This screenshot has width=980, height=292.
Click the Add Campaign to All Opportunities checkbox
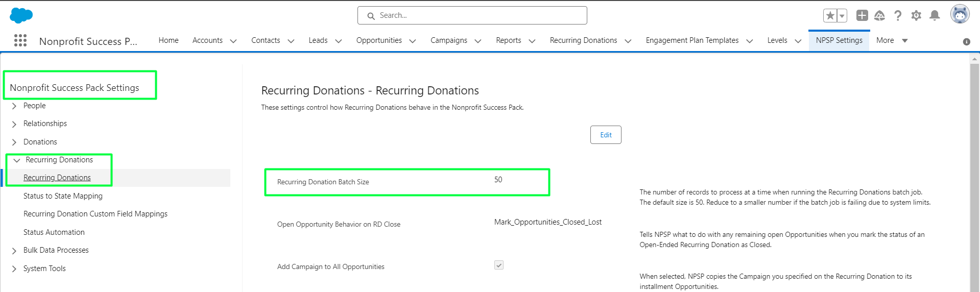pyautogui.click(x=499, y=265)
